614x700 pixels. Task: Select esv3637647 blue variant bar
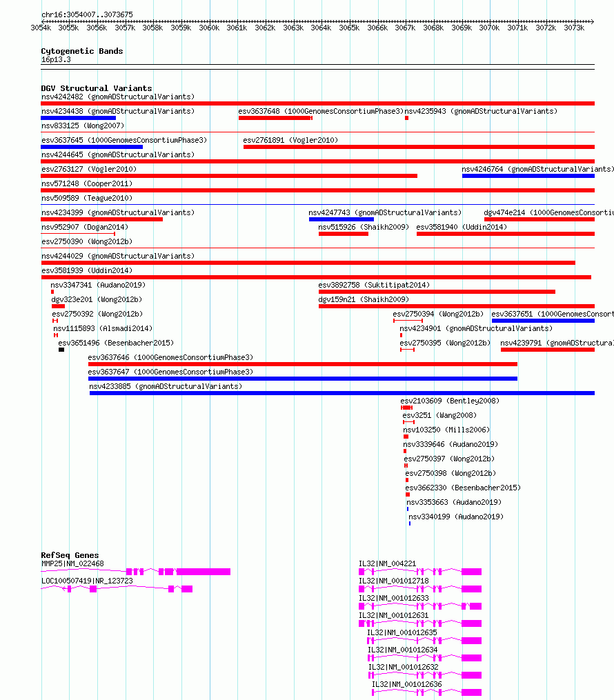pyautogui.click(x=303, y=379)
